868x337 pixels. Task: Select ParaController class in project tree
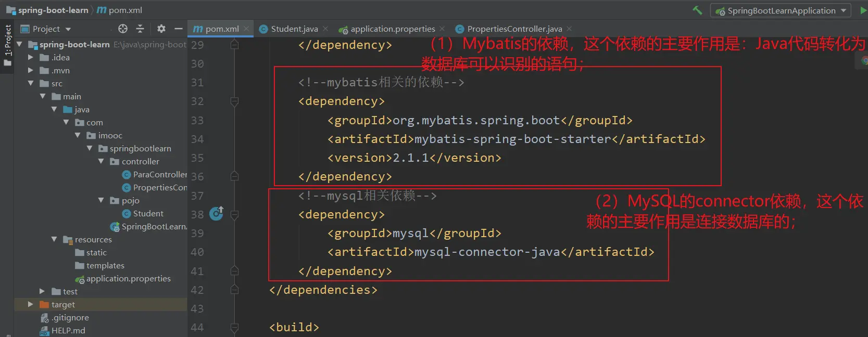[154, 174]
